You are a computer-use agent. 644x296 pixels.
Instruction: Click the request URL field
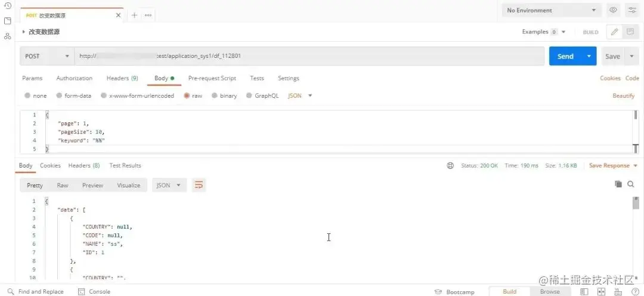click(309, 56)
